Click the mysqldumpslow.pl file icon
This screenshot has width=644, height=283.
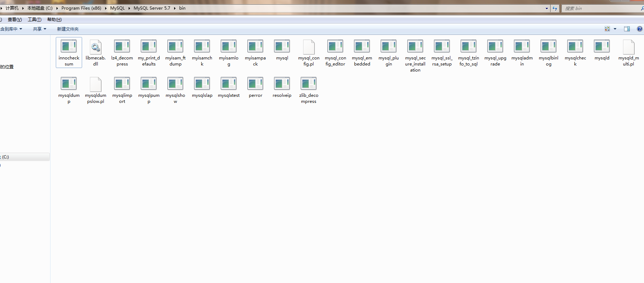point(96,84)
